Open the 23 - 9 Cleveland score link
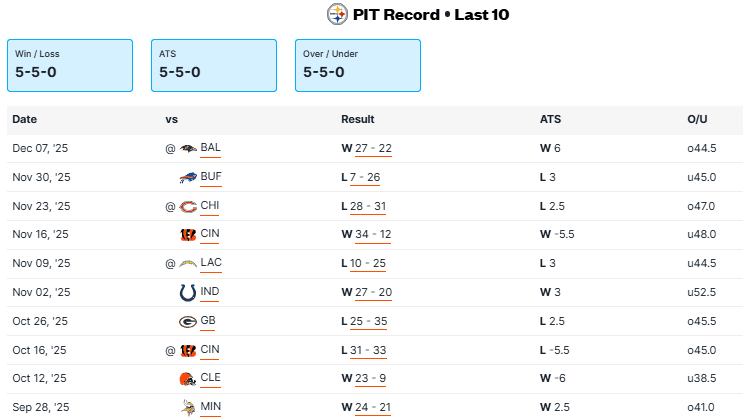The image size is (743, 419). [370, 379]
